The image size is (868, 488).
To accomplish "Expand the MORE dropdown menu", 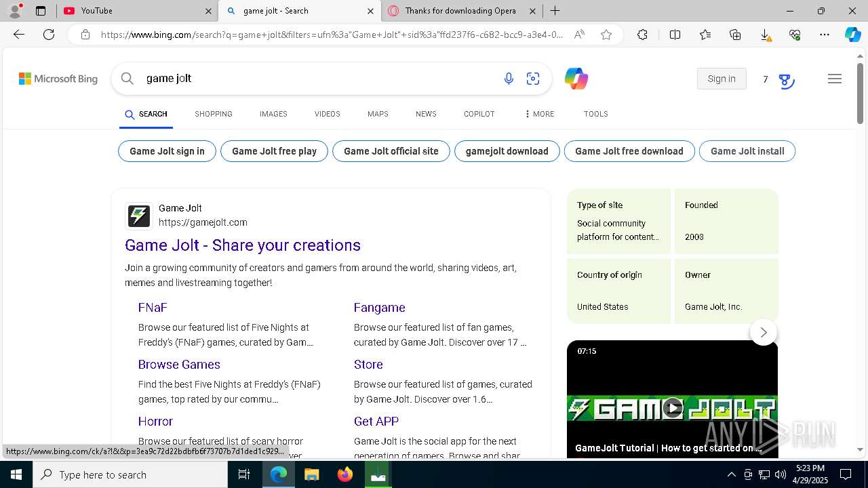I will [x=539, y=114].
